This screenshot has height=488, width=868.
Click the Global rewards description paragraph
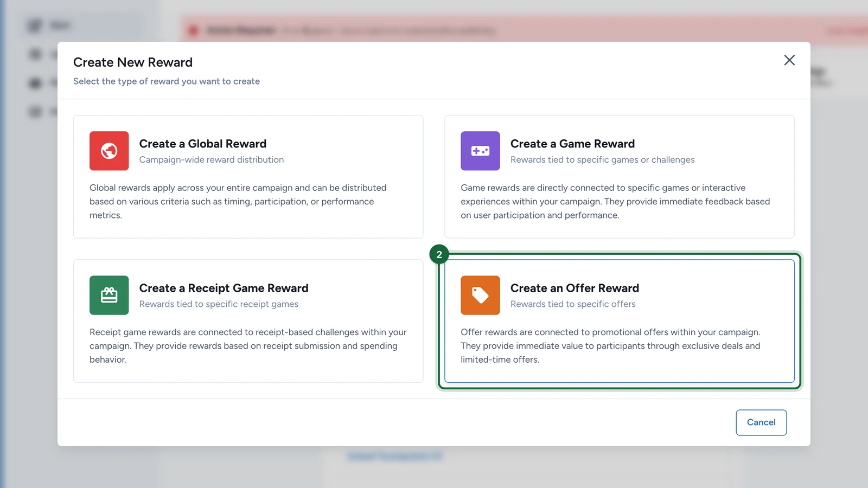(238, 201)
